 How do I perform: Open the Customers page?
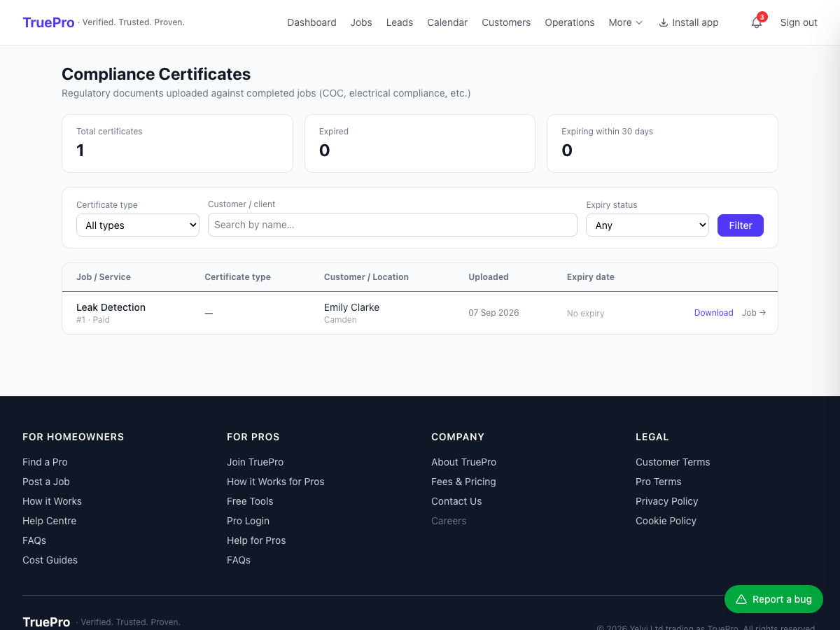click(506, 22)
